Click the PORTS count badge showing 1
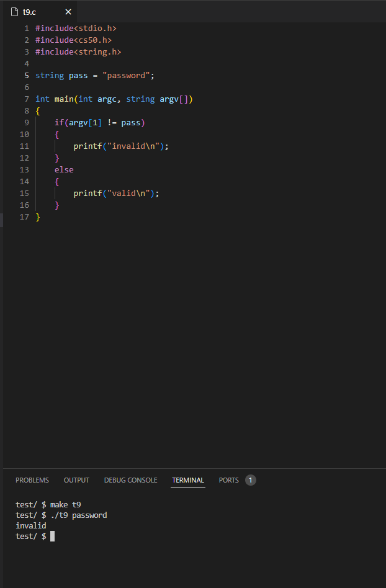 [x=251, y=480]
